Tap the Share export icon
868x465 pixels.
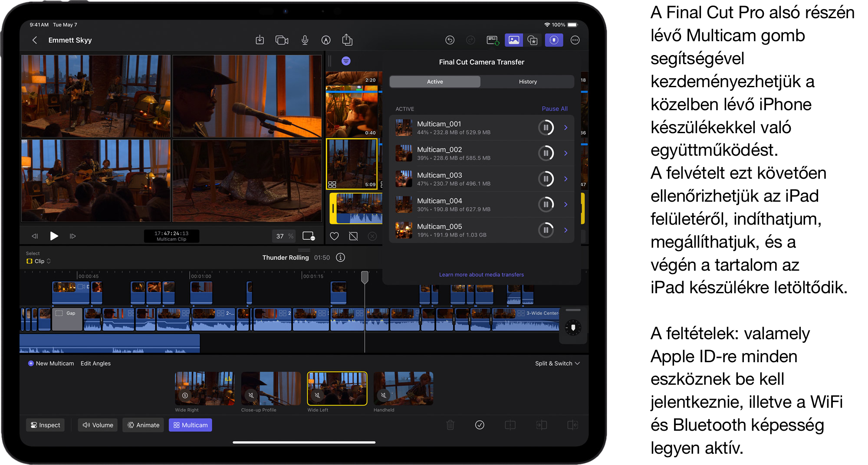(347, 40)
